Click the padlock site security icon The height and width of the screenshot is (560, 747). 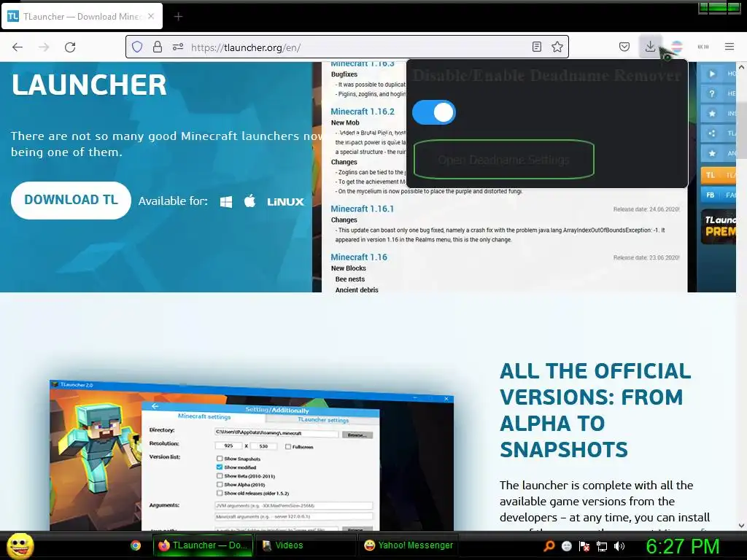click(158, 47)
